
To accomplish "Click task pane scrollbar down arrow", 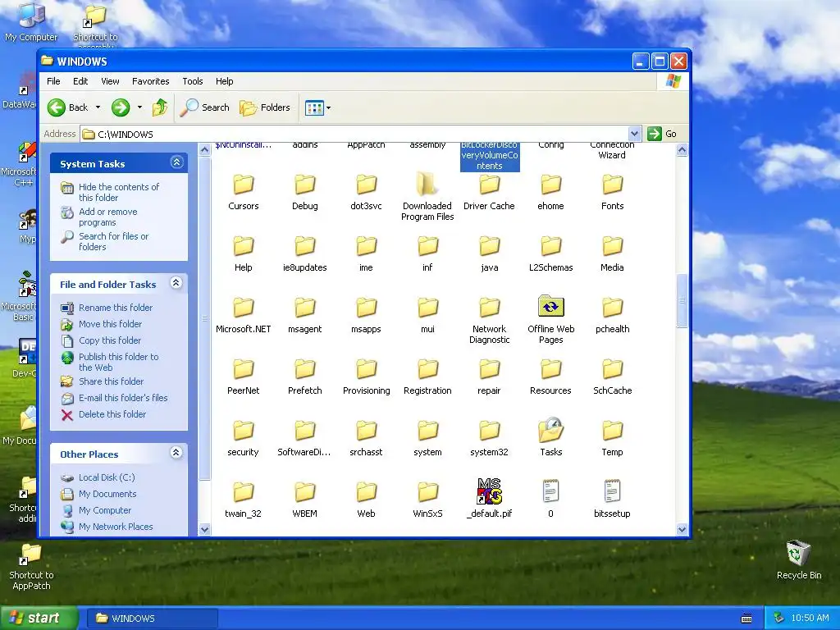I will click(x=204, y=529).
